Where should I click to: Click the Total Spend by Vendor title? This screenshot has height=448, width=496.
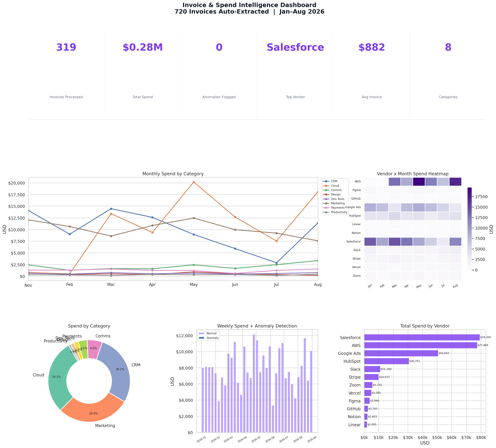click(x=425, y=326)
